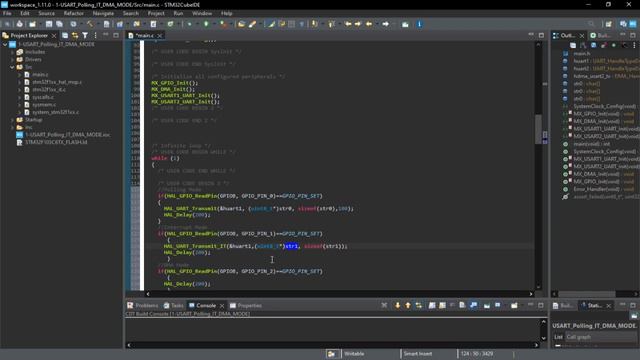The width and height of the screenshot is (640, 360).
Task: Click the editor horizontal scroll right arrow
Action: point(531,294)
